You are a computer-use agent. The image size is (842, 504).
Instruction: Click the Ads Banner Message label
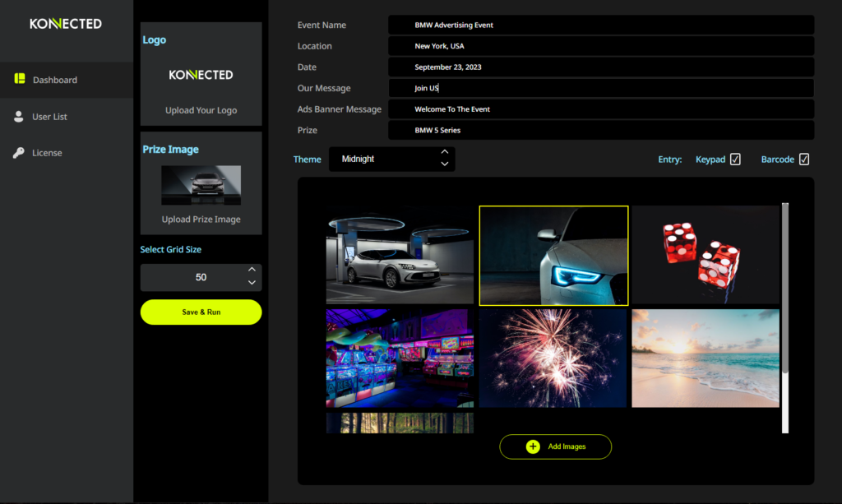(x=340, y=109)
